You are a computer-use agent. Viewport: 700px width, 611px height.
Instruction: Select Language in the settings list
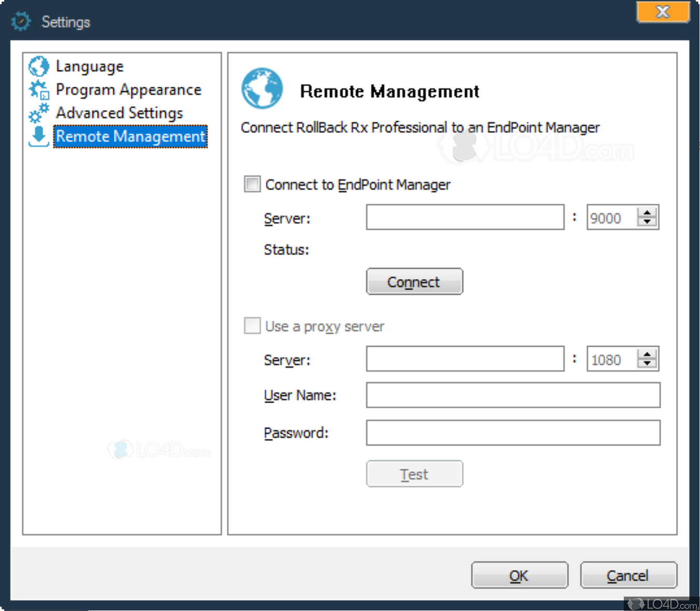click(89, 66)
